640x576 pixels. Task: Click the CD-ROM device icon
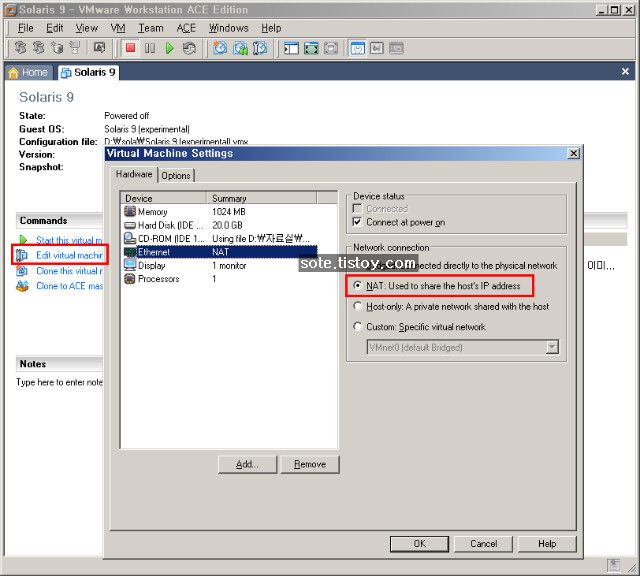[x=130, y=238]
